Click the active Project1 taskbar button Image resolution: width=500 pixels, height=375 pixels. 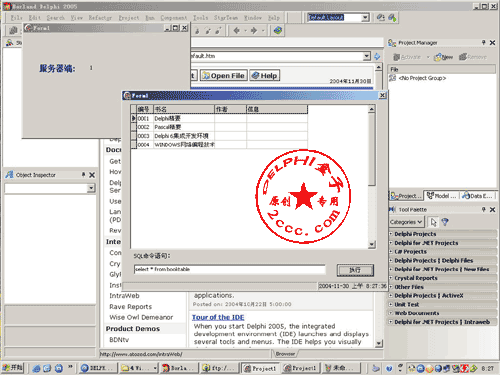(261, 368)
